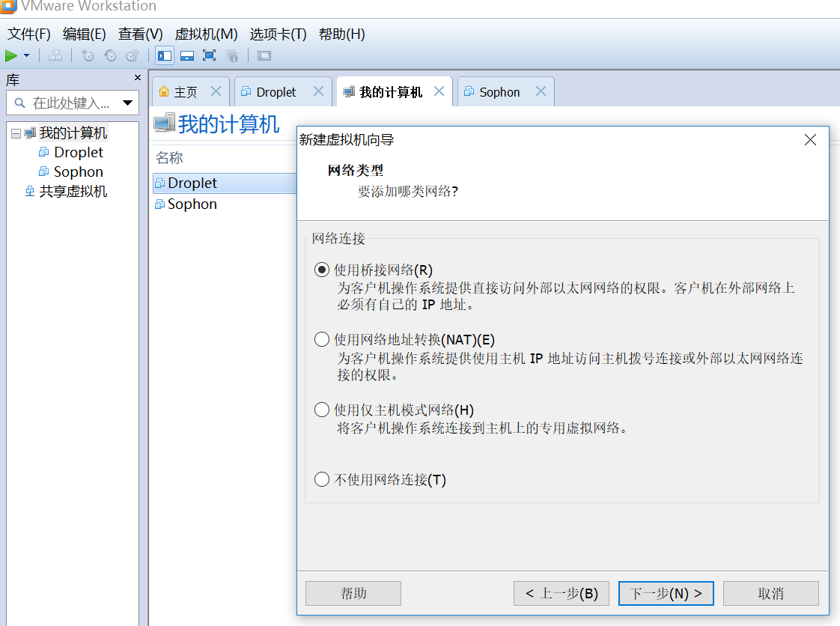
Task: Open the 编辑(E) menu
Action: tap(84, 34)
